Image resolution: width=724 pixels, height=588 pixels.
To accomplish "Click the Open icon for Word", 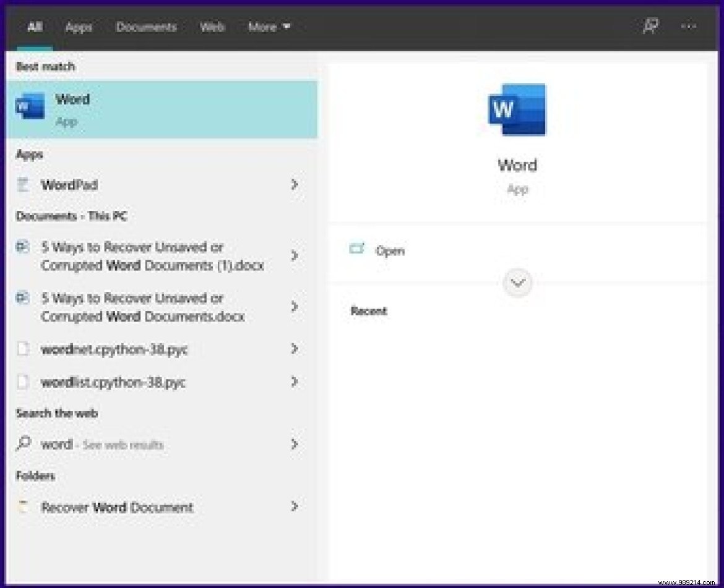I will 357,249.
